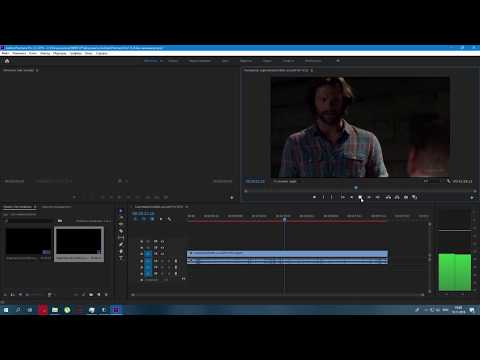Open the first menu bar item (File)

(6, 53)
